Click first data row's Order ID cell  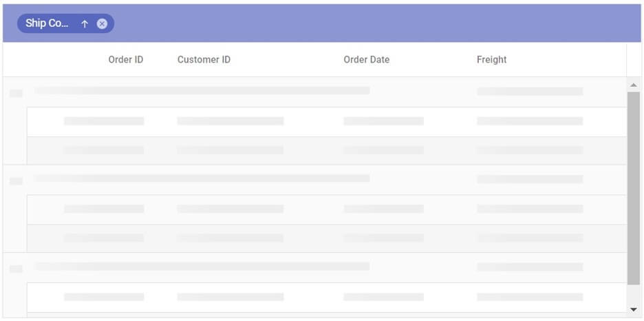click(104, 121)
